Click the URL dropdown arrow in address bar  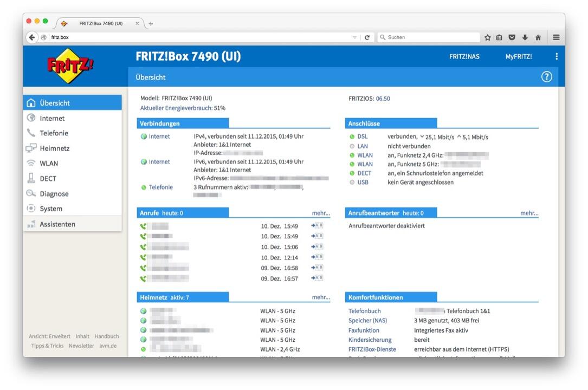point(355,37)
